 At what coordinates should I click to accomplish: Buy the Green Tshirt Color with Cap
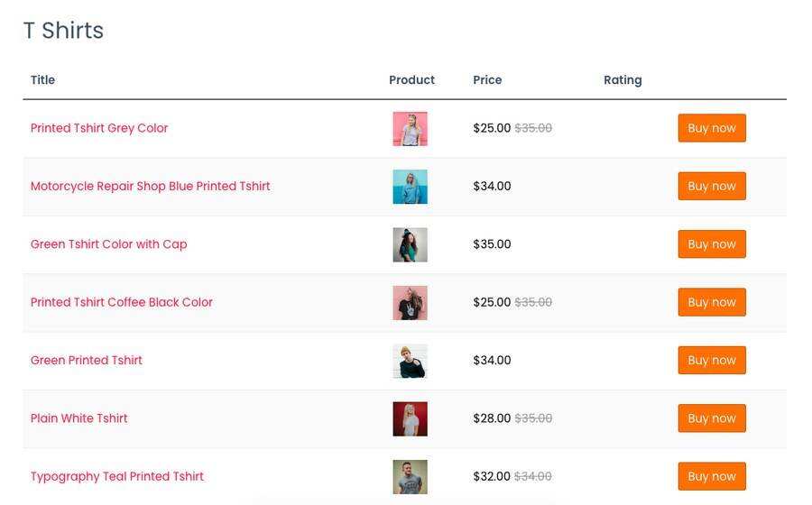tap(712, 244)
